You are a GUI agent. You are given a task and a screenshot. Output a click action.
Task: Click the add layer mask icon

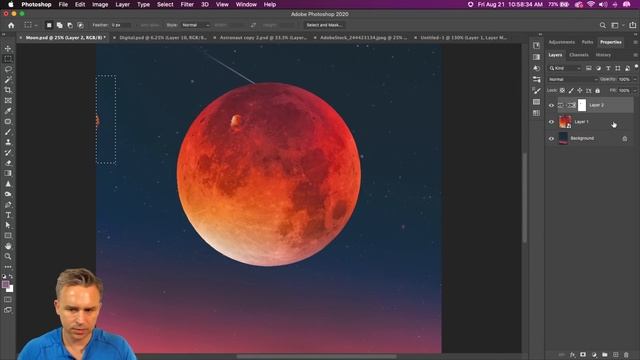pyautogui.click(x=583, y=355)
